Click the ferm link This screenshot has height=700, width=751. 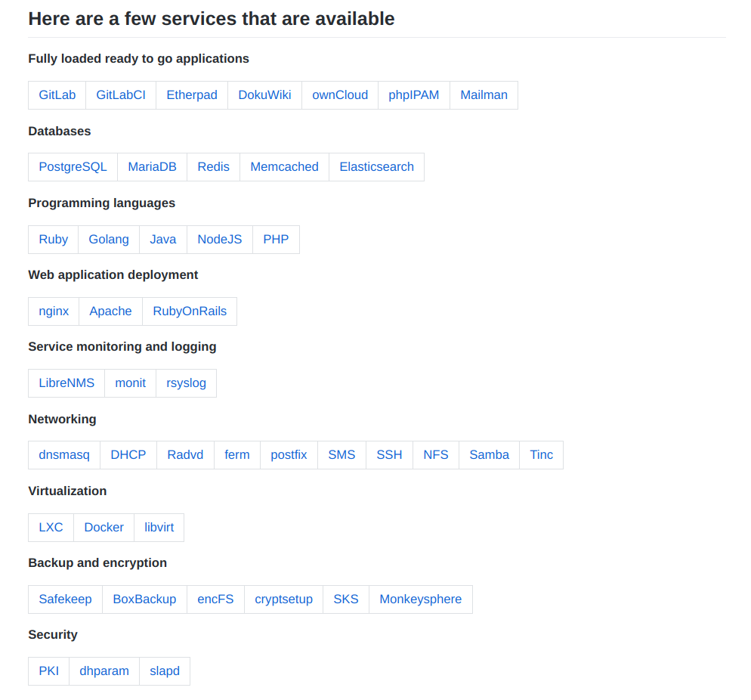point(237,454)
